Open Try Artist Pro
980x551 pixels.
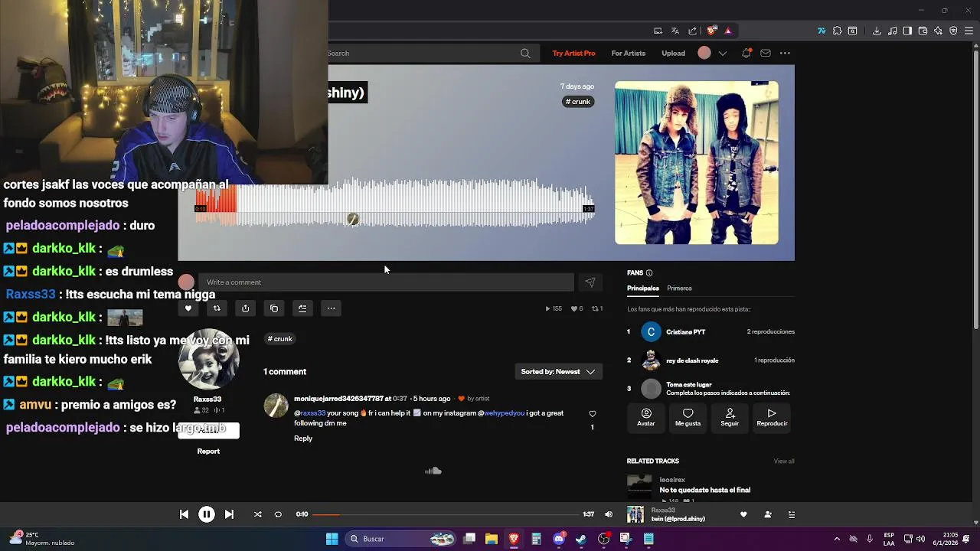[573, 54]
